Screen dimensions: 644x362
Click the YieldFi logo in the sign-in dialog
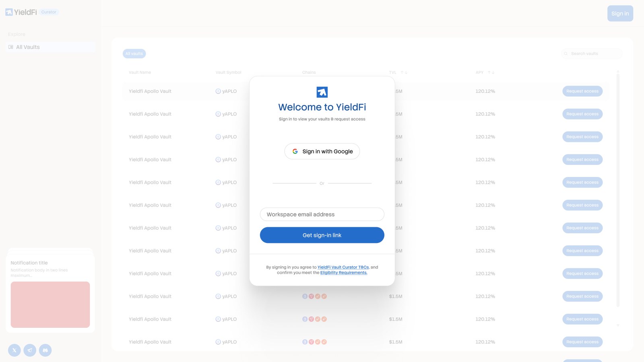322,92
